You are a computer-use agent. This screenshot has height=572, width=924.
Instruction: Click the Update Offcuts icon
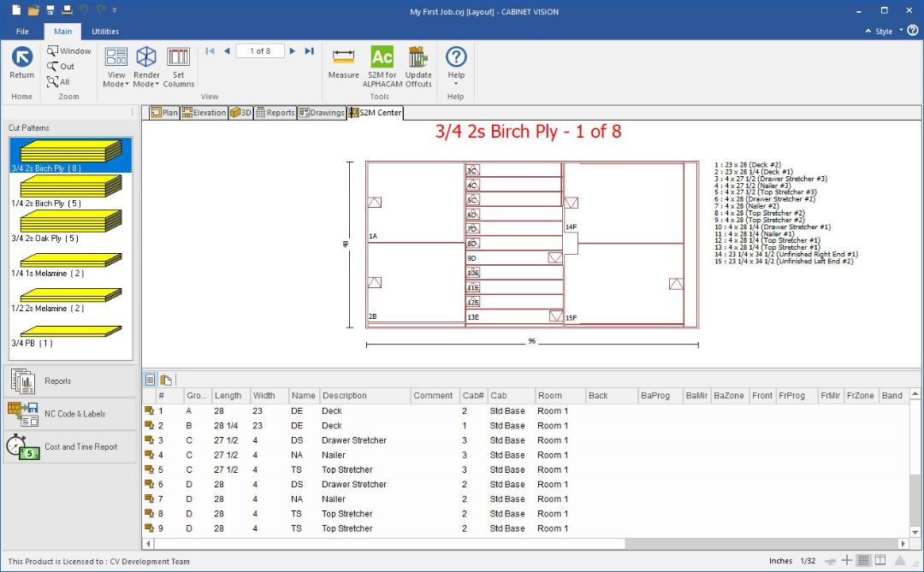pos(418,66)
